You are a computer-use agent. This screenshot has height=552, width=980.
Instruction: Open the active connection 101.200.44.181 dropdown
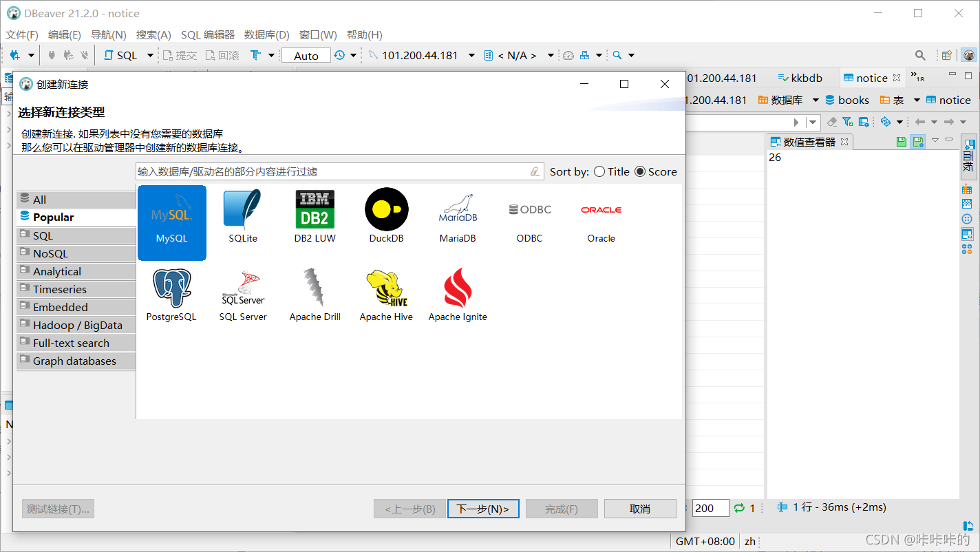coord(471,55)
